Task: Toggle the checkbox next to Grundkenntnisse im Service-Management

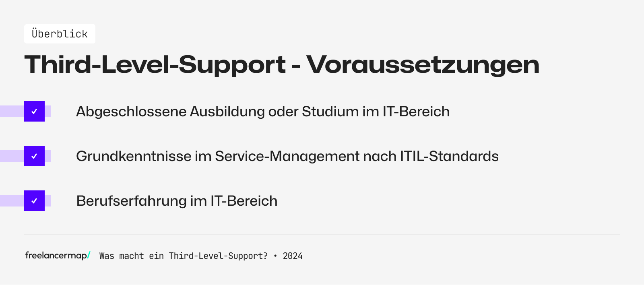Action: pyautogui.click(x=34, y=156)
